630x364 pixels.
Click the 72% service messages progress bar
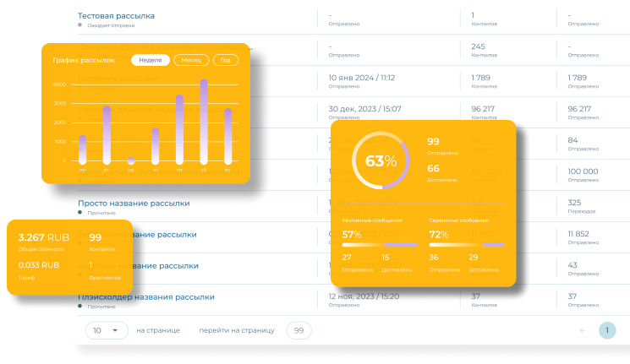click(466, 245)
